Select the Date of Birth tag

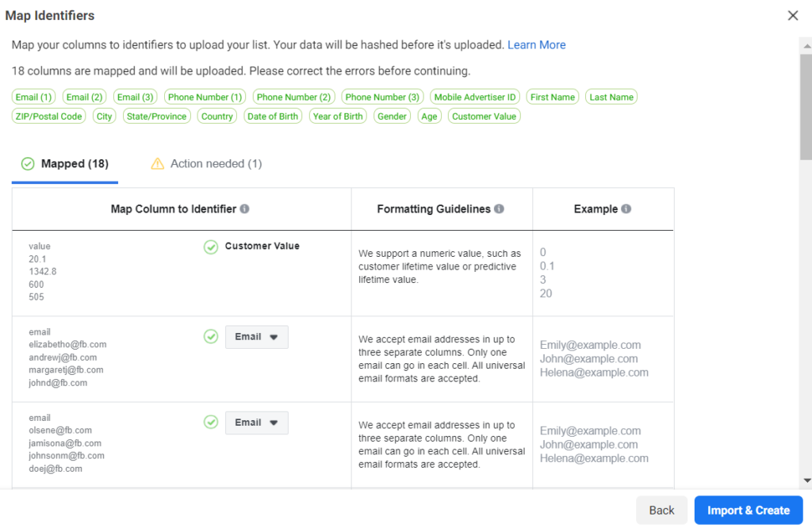click(273, 116)
